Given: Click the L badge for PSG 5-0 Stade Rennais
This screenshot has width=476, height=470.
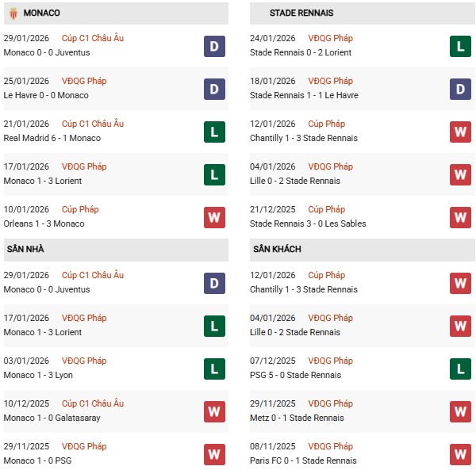Looking at the screenshot, I should point(461,369).
